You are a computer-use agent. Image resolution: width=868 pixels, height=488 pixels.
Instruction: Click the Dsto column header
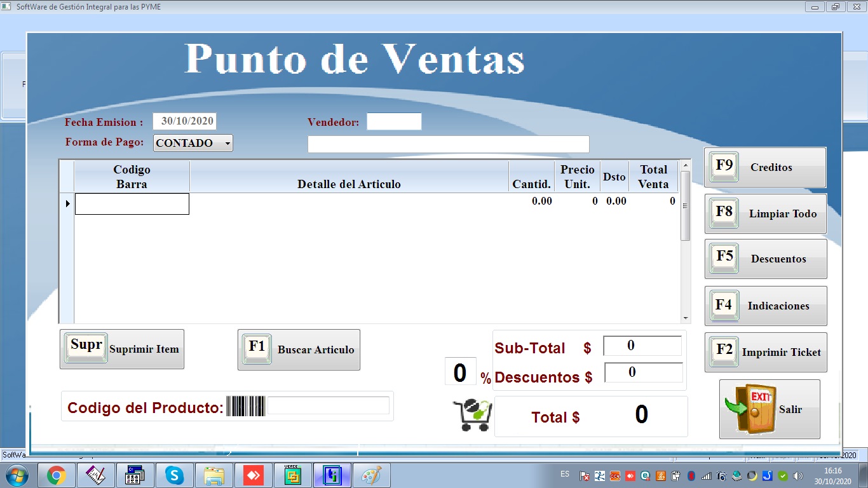(x=614, y=177)
